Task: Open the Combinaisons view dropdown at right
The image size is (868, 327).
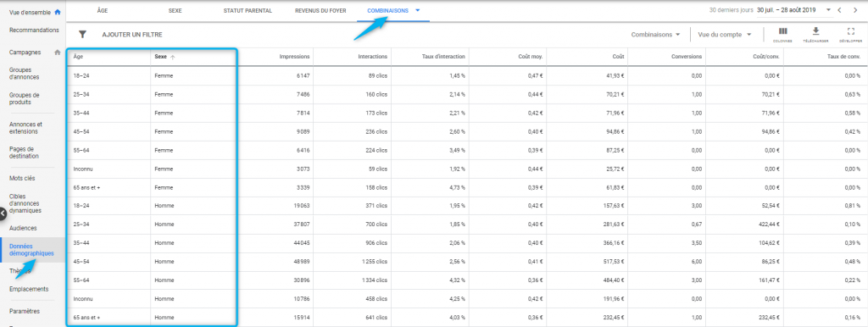Action: coord(655,34)
